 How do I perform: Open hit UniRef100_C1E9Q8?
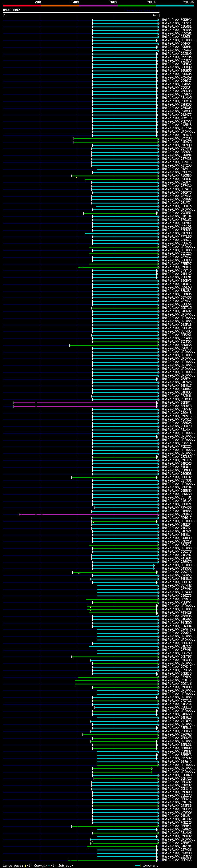click(x=177, y=145)
